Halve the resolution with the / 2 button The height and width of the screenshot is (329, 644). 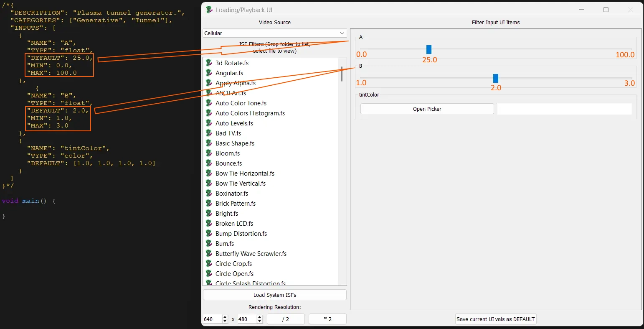(x=286, y=319)
